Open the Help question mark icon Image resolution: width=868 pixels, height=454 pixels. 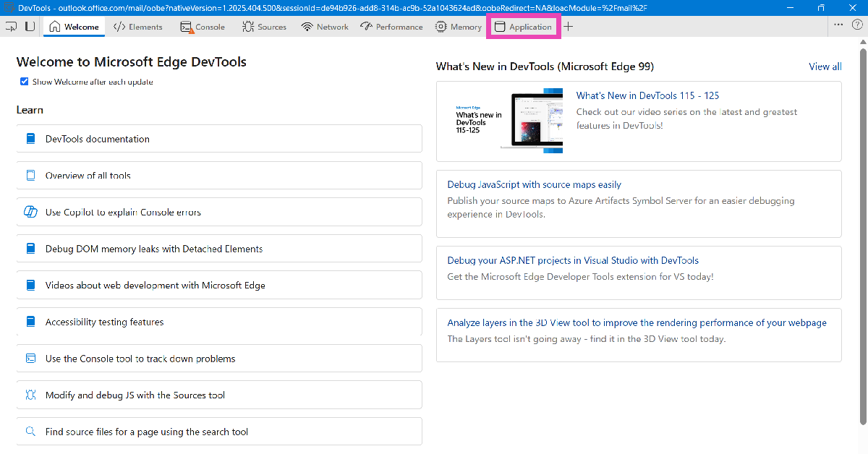tap(855, 25)
